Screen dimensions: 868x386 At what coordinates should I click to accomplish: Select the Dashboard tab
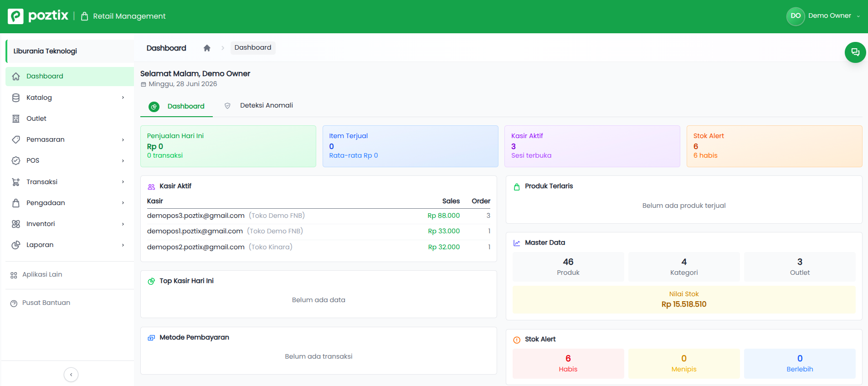(x=177, y=106)
